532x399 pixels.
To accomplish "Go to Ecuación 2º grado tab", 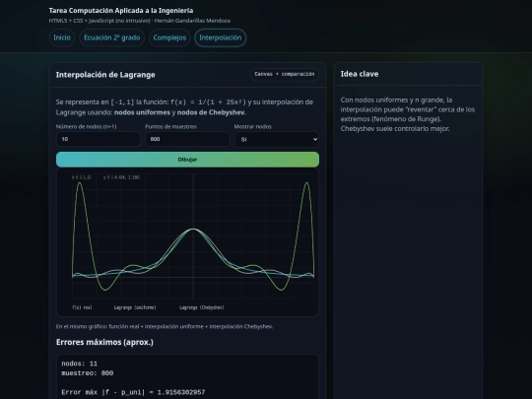I will coord(112,37).
